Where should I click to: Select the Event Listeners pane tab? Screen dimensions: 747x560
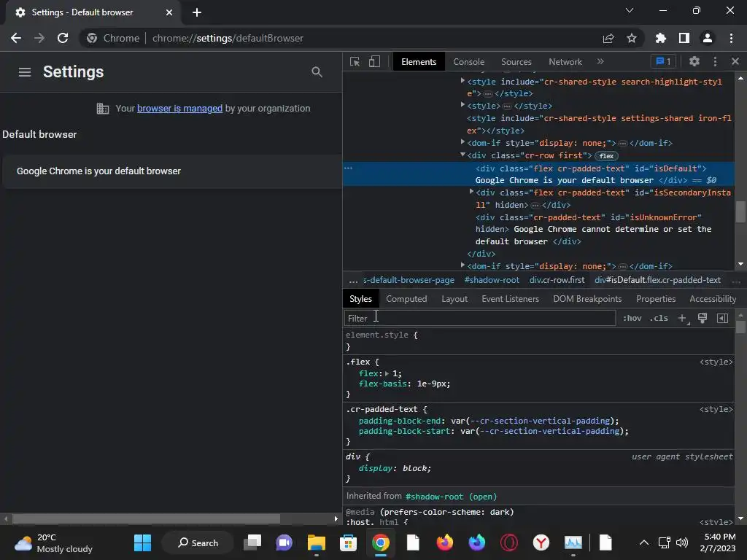click(x=510, y=299)
